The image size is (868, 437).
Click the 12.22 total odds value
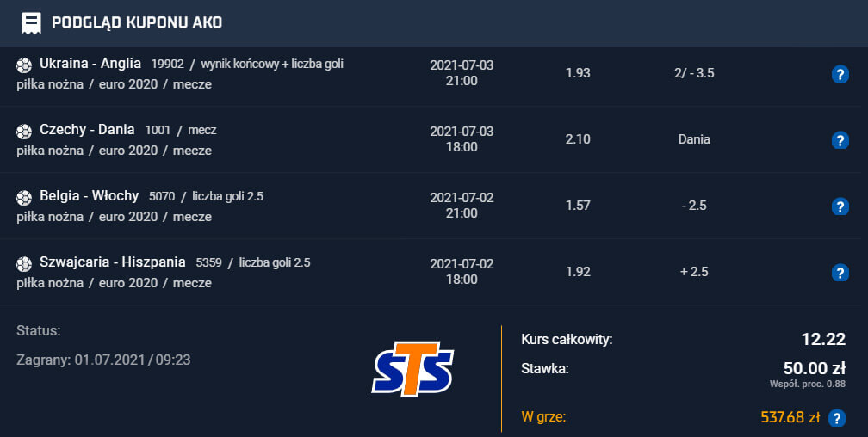823,339
